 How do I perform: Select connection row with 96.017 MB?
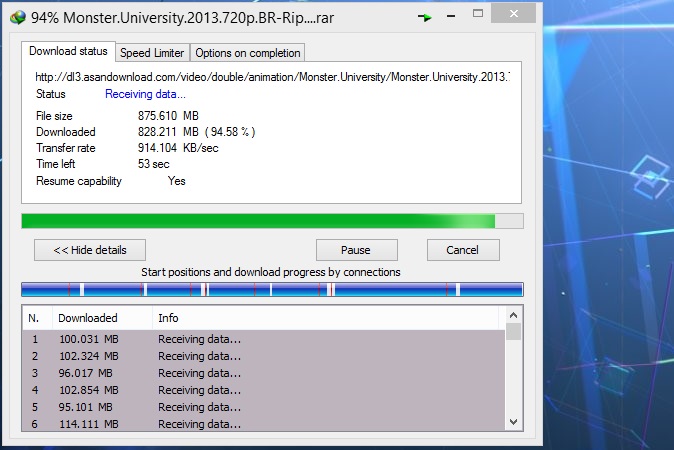263,373
